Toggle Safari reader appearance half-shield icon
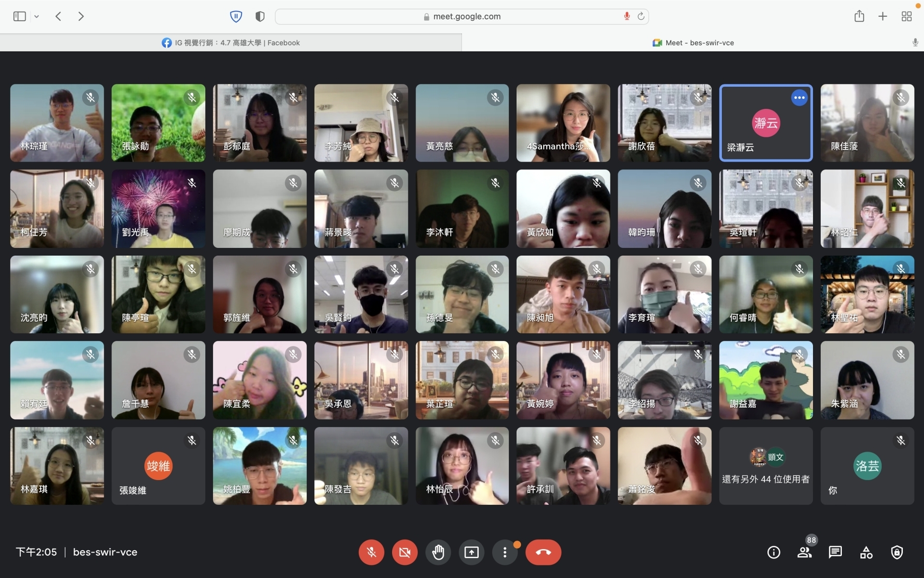Viewport: 924px width, 578px height. pyautogui.click(x=260, y=16)
